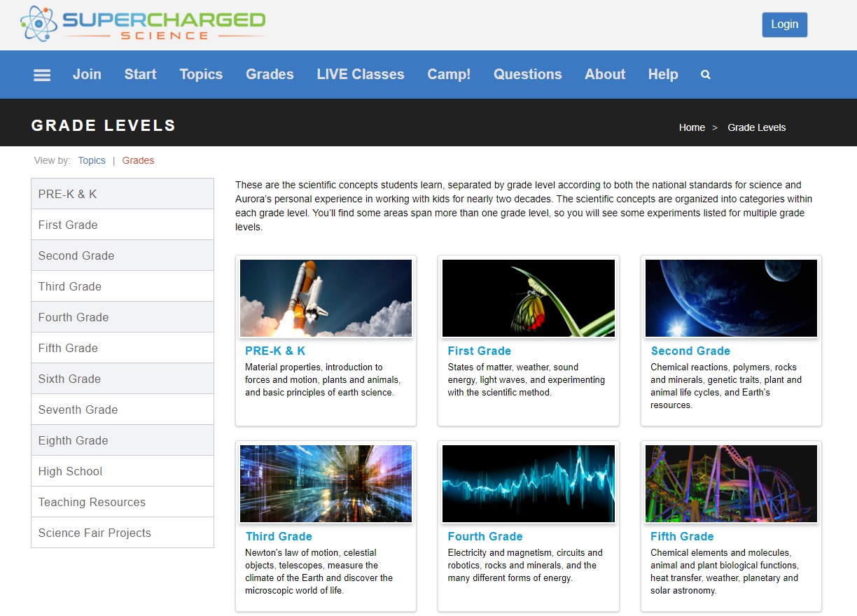Select Second Grade in the sidebar
This screenshot has width=857, height=616.
[123, 255]
